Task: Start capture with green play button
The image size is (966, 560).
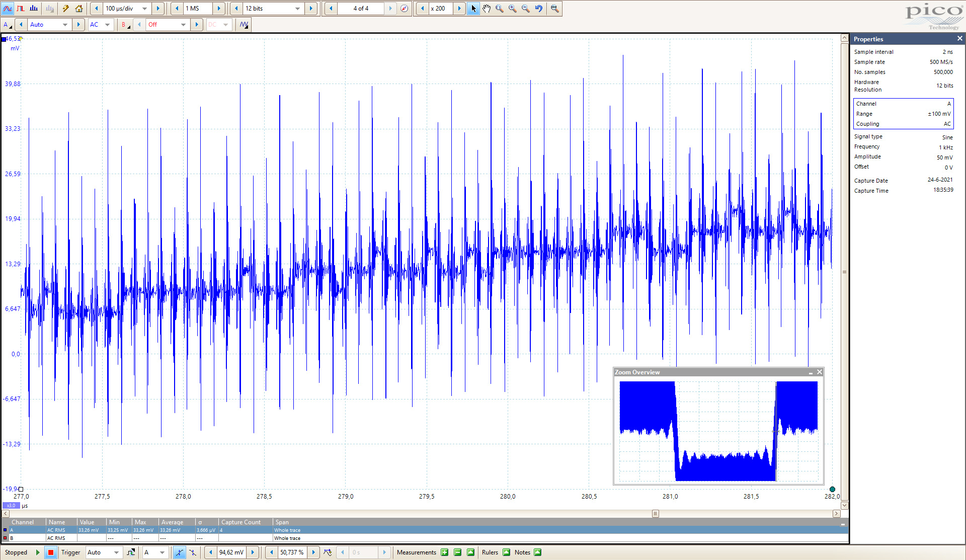Action: (38, 552)
